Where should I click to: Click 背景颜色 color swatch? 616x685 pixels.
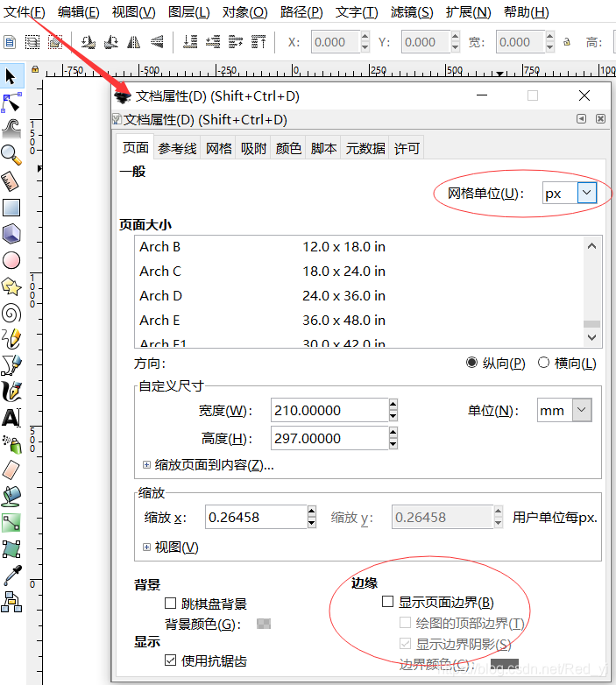(264, 624)
